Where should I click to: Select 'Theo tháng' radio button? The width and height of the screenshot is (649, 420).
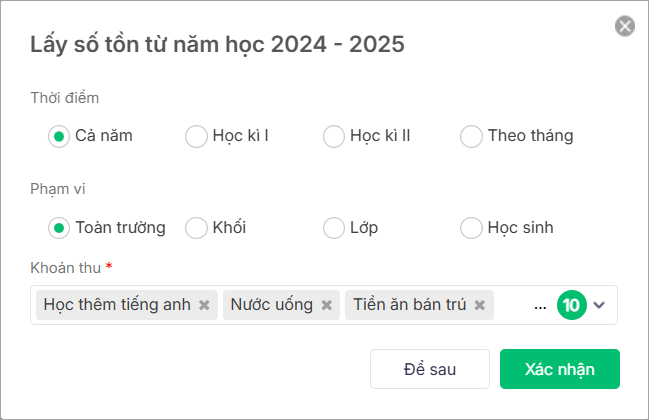[471, 136]
